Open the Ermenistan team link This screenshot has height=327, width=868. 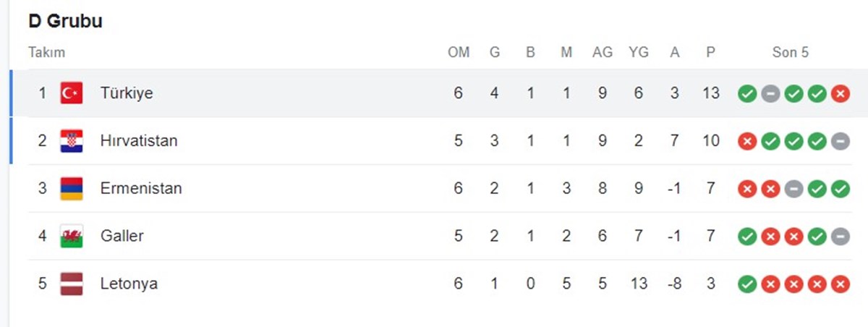[x=141, y=188]
